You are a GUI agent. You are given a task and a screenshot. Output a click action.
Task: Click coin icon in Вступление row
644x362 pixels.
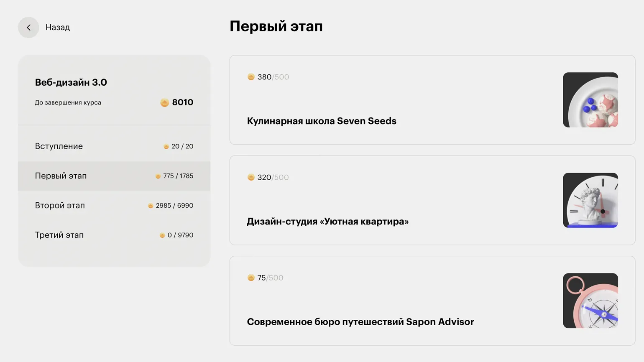click(166, 147)
